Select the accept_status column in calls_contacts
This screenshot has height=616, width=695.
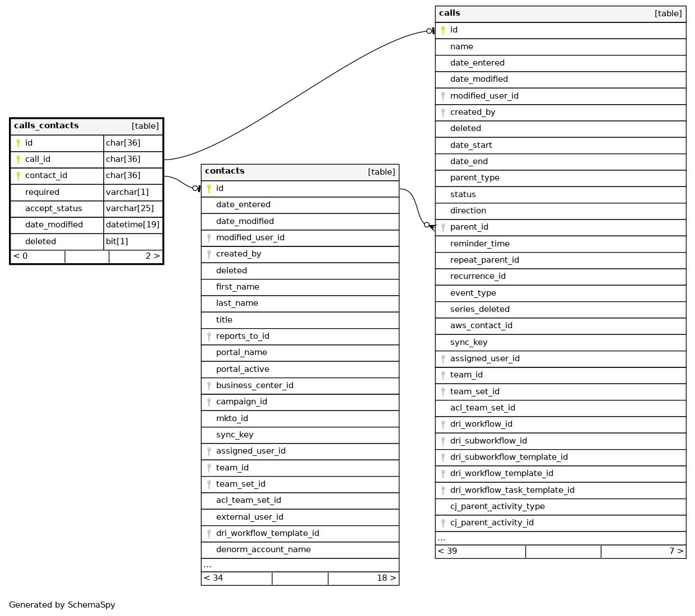(x=54, y=209)
